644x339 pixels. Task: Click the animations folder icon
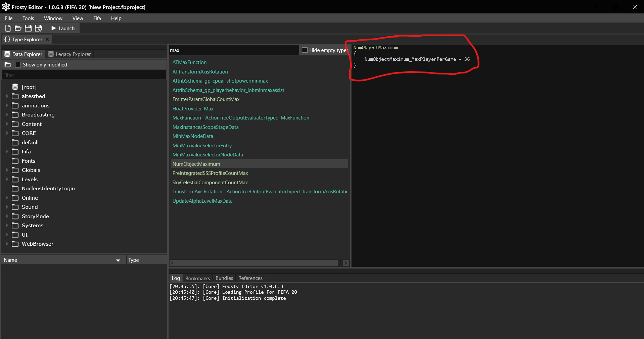point(15,105)
